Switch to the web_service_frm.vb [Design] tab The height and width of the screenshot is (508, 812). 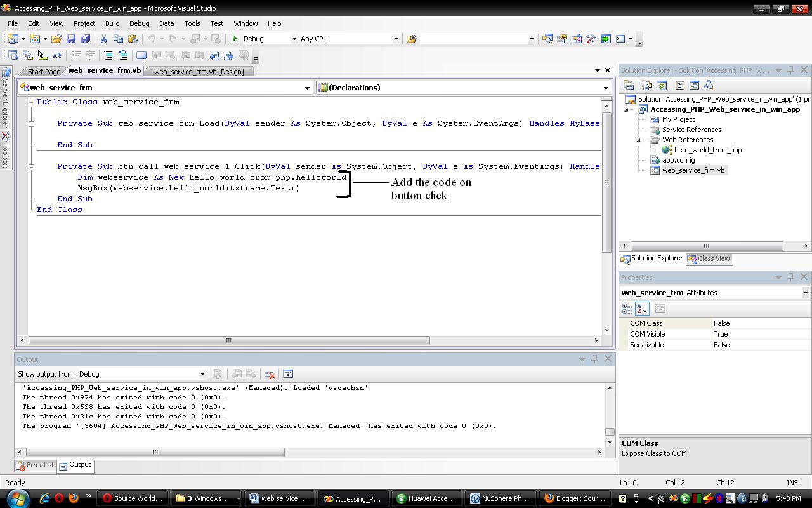199,72
